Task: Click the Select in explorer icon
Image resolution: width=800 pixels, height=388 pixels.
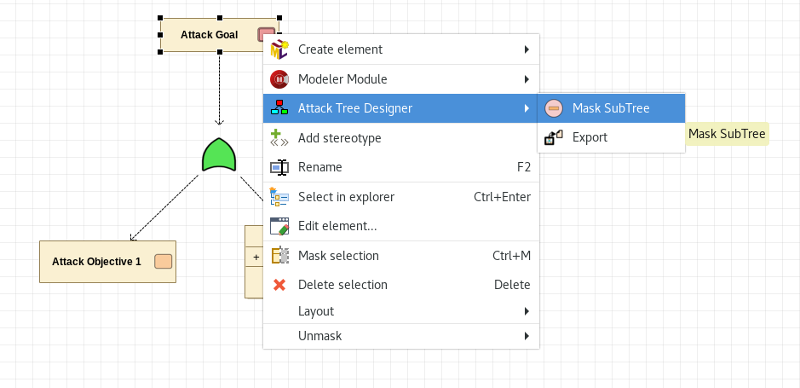Action: [x=279, y=197]
